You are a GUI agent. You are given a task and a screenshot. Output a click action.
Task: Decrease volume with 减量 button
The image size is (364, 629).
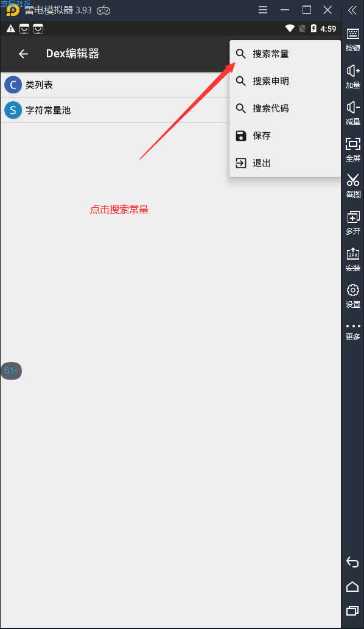click(x=353, y=113)
